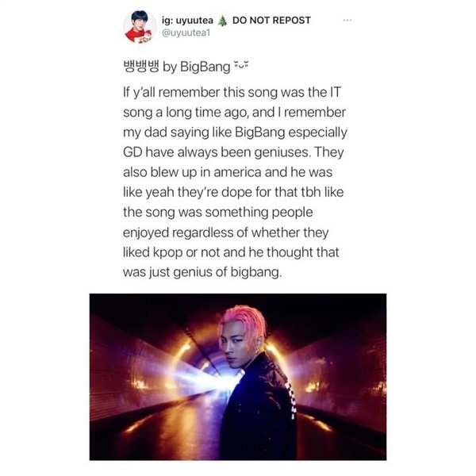
Task: Click the line liked kpop or not
Action: [171, 252]
